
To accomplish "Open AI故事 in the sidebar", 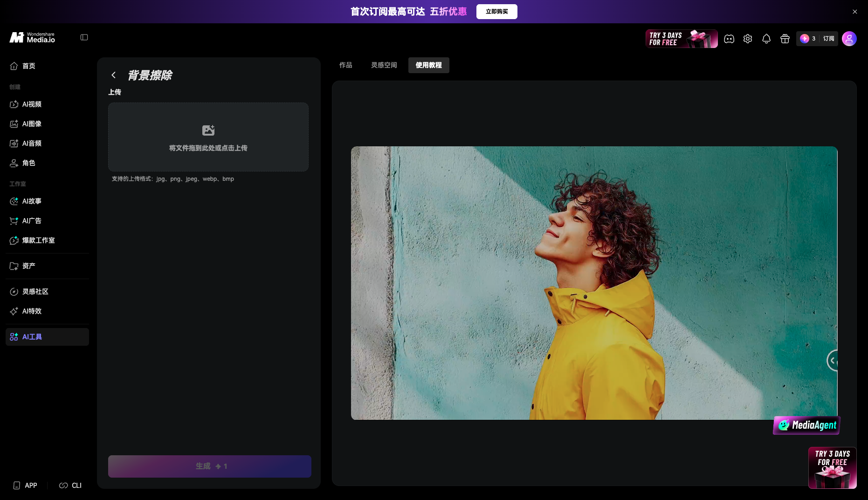I will (47, 201).
